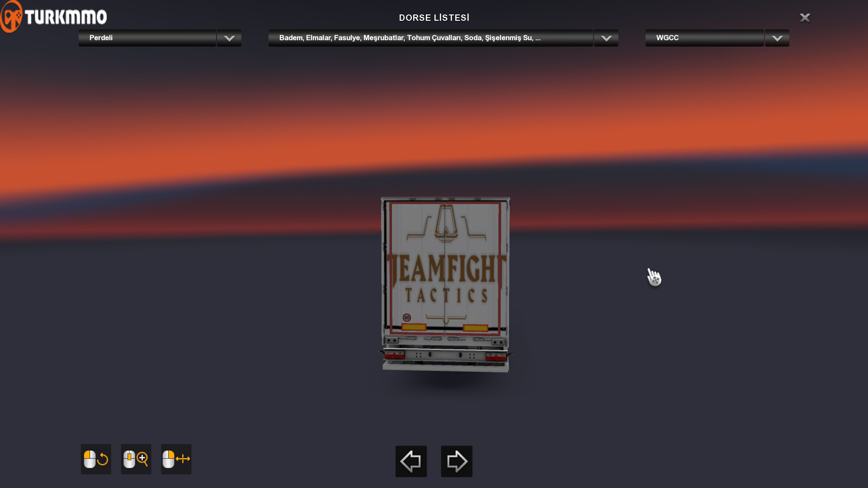Click the Teamfight Tactics trailer preview
The height and width of the screenshot is (488, 868).
pyautogui.click(x=446, y=285)
